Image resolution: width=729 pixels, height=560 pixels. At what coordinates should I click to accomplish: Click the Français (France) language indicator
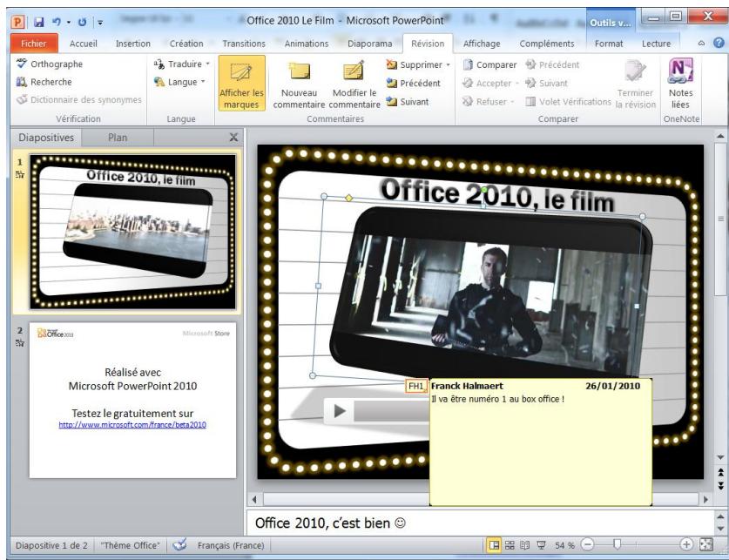(x=231, y=545)
